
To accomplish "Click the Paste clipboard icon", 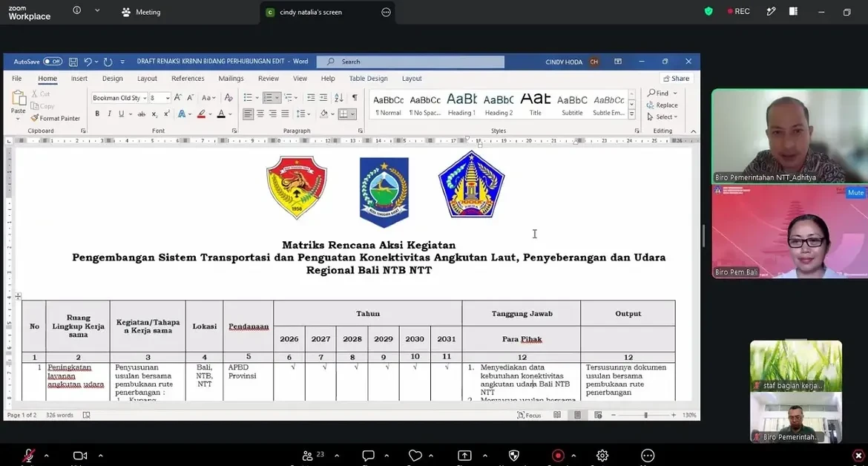I will 19,98.
